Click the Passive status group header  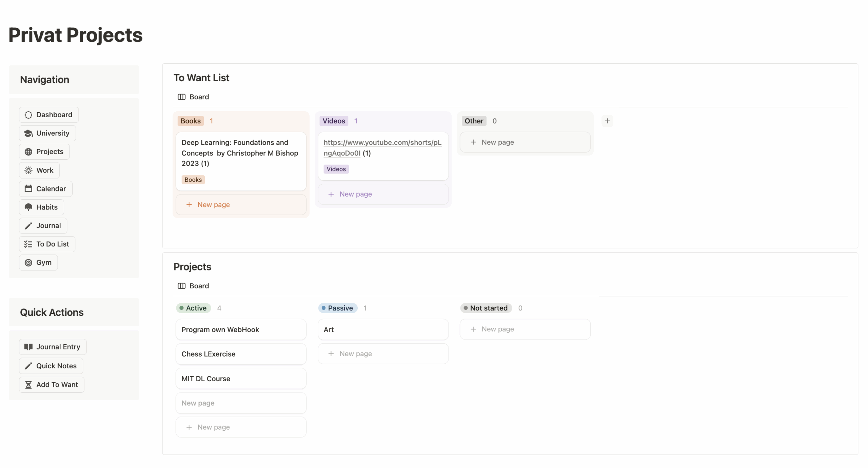337,308
